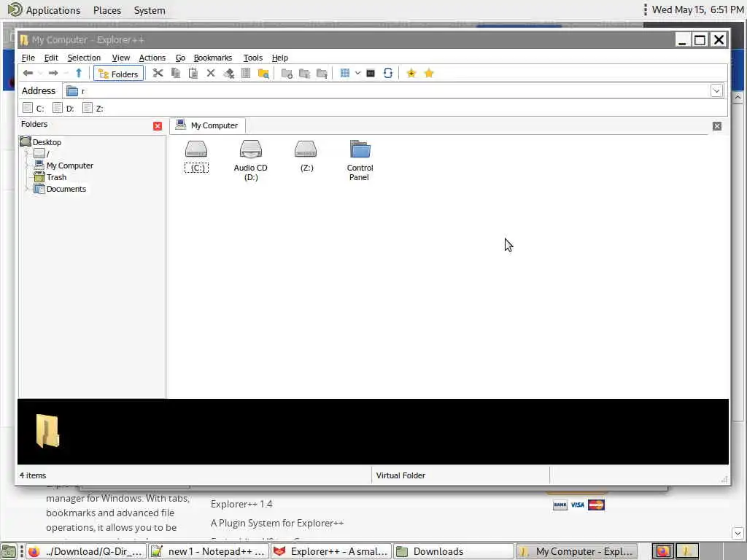Open the File menu
This screenshot has width=747, height=560.
[28, 58]
